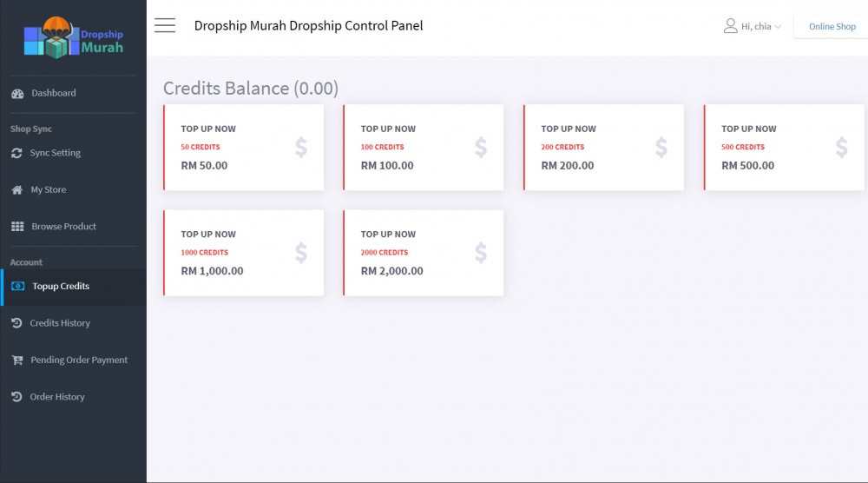868x483 pixels.
Task: Click the Dropship Murah logo
Action: click(73, 37)
